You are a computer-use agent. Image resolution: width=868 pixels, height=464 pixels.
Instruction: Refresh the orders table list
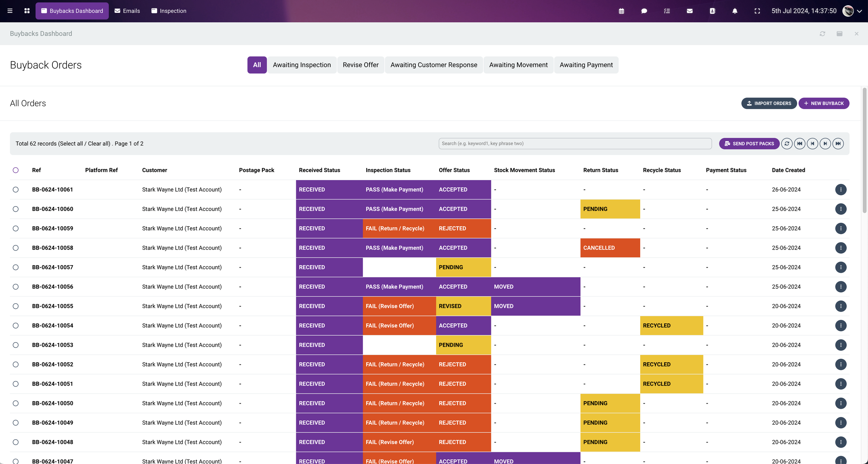[787, 144]
